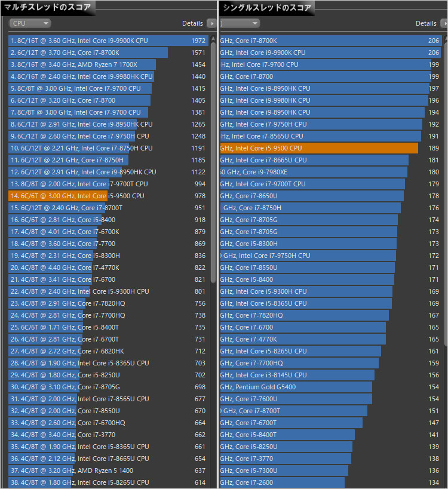This screenshot has height=489, width=448.
Task: Select single-thread Core i7-8550U row
Action: pos(331,267)
